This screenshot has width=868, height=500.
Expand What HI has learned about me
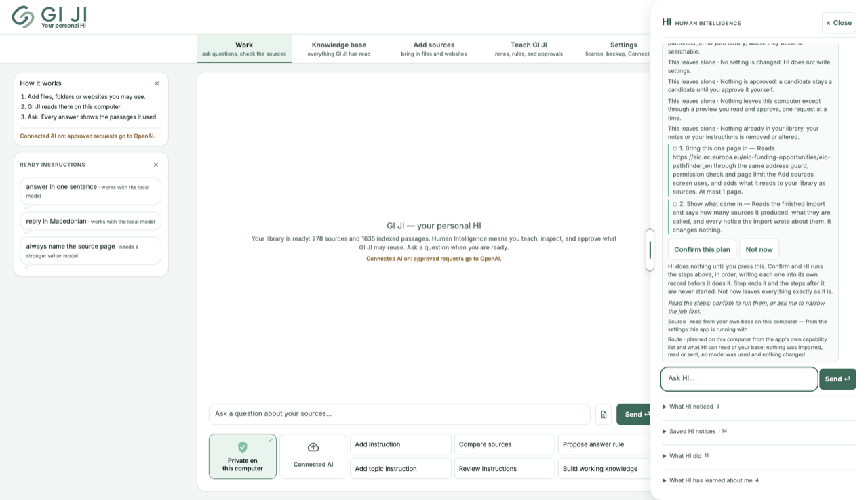[x=758, y=480]
